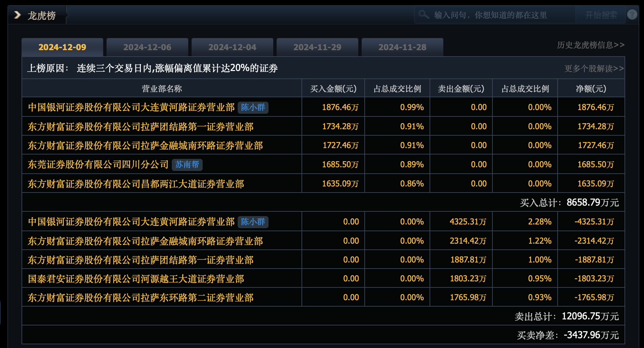Click the 卖出金额(元) column header

[x=461, y=89]
